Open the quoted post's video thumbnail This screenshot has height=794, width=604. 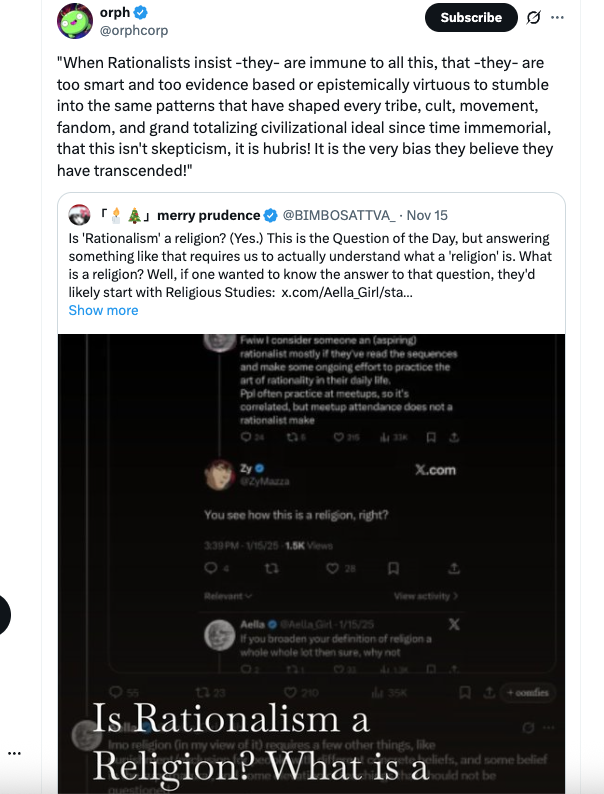click(x=311, y=560)
